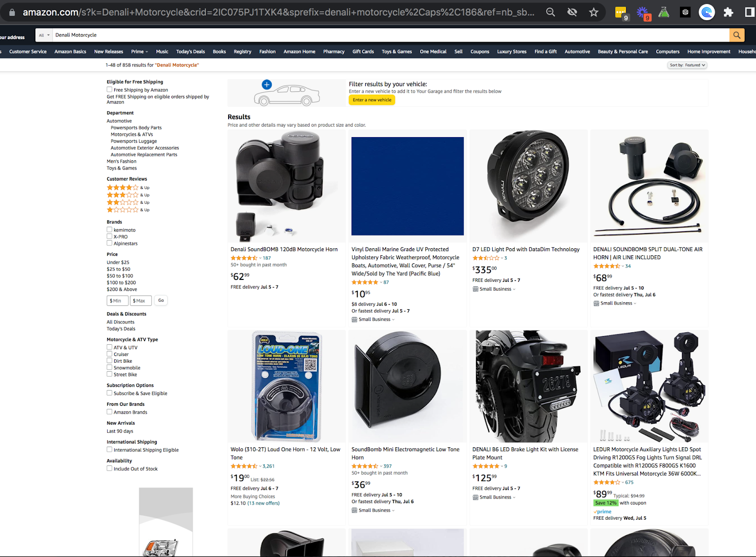The width and height of the screenshot is (756, 557).
Task: Check the kemimoto brand filter
Action: tap(110, 230)
